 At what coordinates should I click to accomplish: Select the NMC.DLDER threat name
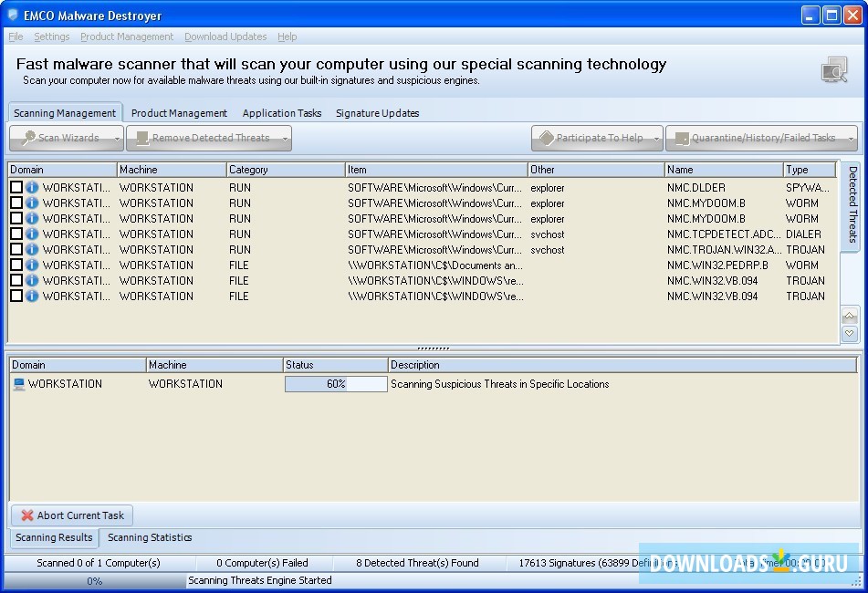695,188
